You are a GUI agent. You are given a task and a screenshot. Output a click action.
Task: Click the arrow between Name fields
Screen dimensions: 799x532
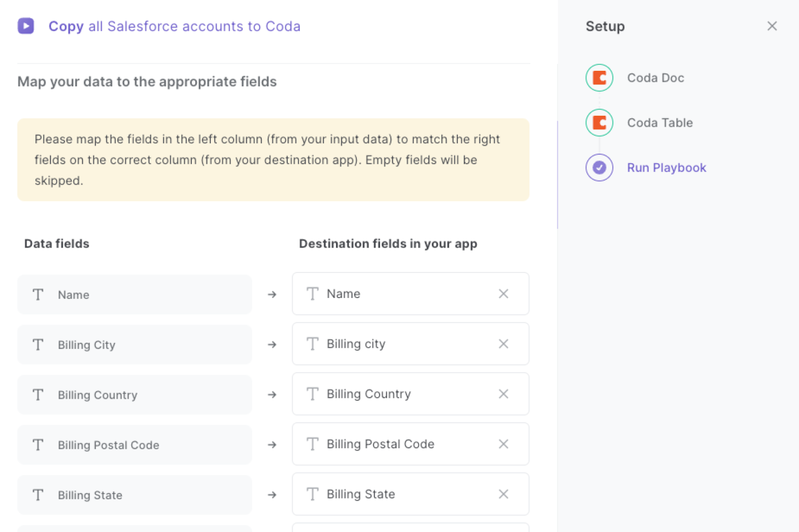tap(272, 294)
